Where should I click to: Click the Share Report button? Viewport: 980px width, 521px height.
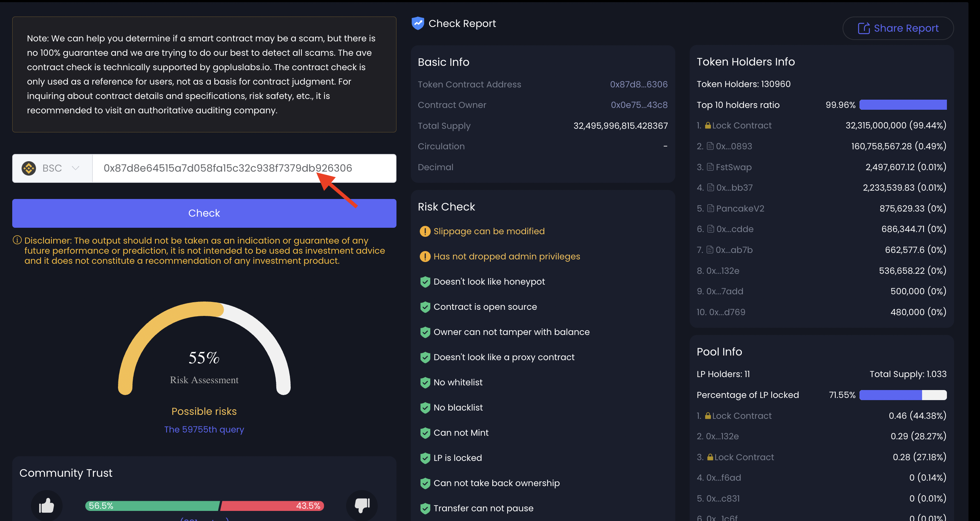[898, 28]
